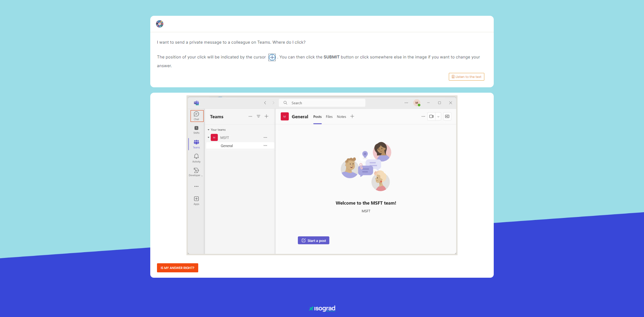The image size is (644, 317).
Task: Click the filter teams icon
Action: tap(259, 117)
